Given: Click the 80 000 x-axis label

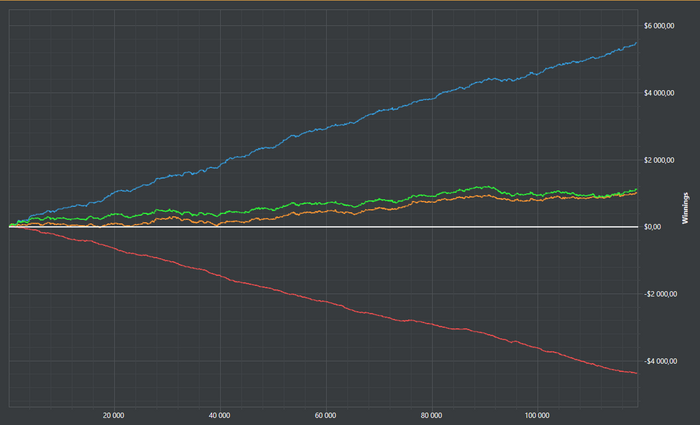Looking at the screenshot, I should 431,416.
